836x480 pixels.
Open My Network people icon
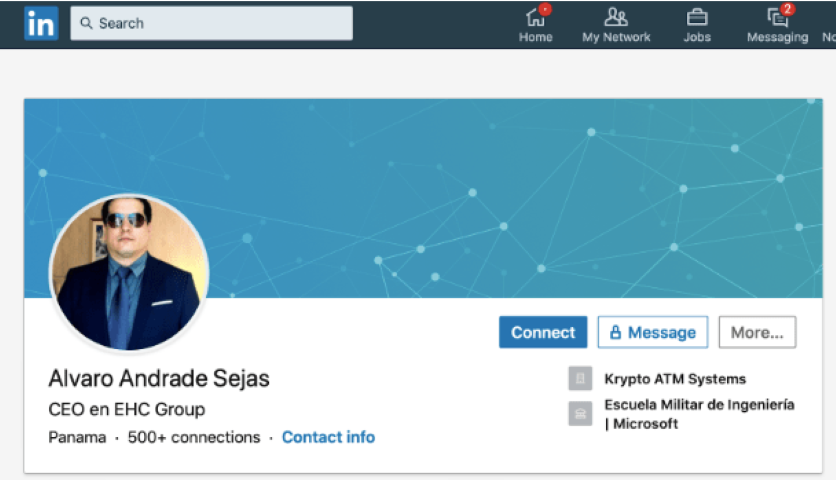[x=616, y=17]
